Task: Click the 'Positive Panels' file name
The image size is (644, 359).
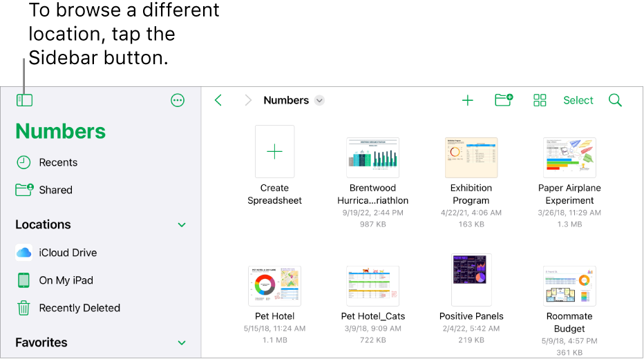Action: 471,316
